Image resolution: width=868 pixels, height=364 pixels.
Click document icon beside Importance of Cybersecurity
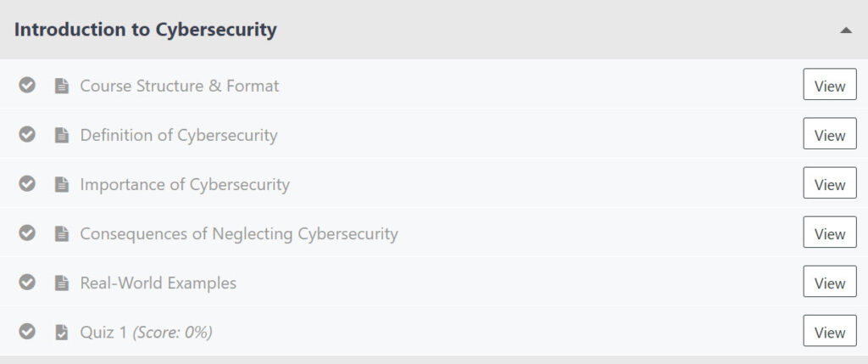(61, 184)
